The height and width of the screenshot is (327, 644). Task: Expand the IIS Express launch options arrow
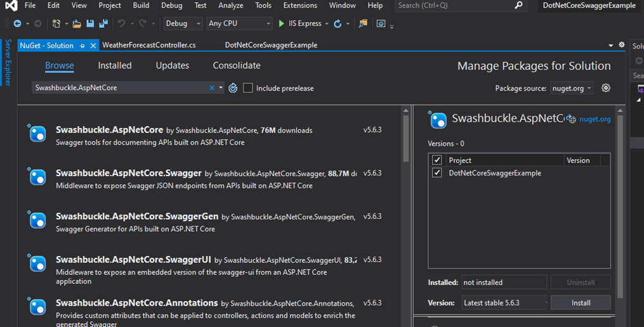327,24
